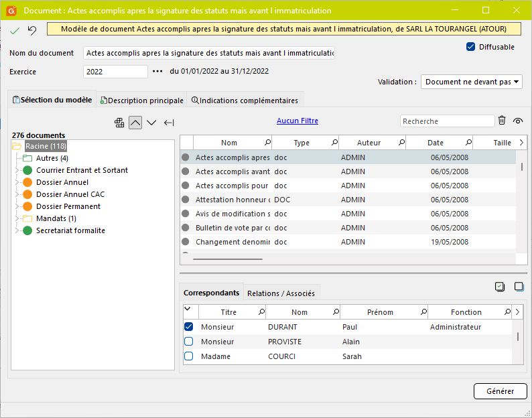Toggle the eye visibility icon
This screenshot has height=418, width=532.
click(x=518, y=121)
